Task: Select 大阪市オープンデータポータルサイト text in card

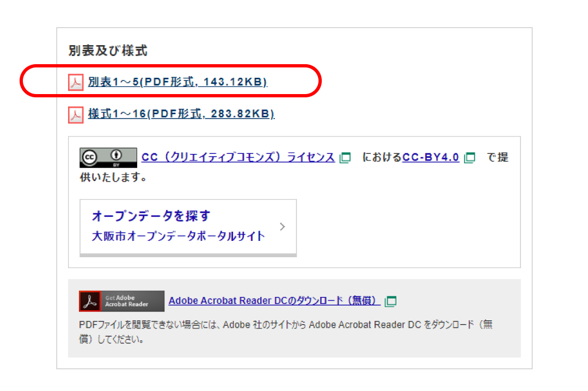Action: point(179,236)
